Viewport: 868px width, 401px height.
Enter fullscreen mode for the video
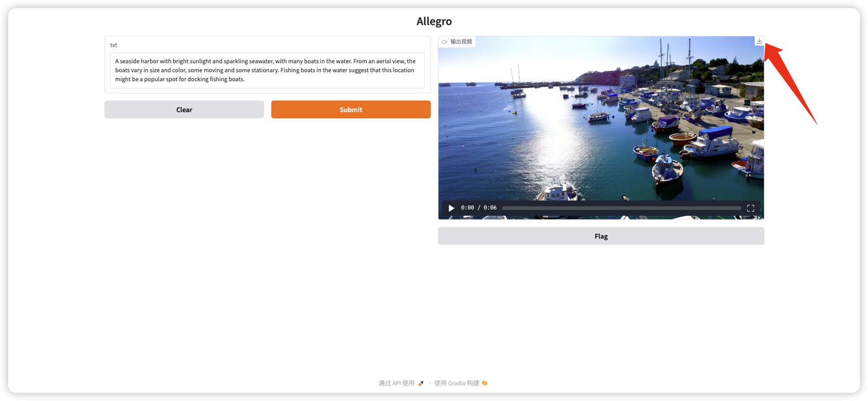(x=751, y=208)
